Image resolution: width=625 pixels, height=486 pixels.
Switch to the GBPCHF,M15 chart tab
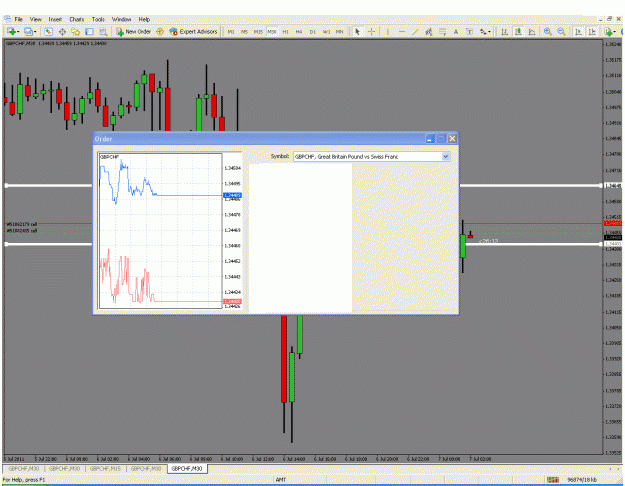[x=105, y=468]
